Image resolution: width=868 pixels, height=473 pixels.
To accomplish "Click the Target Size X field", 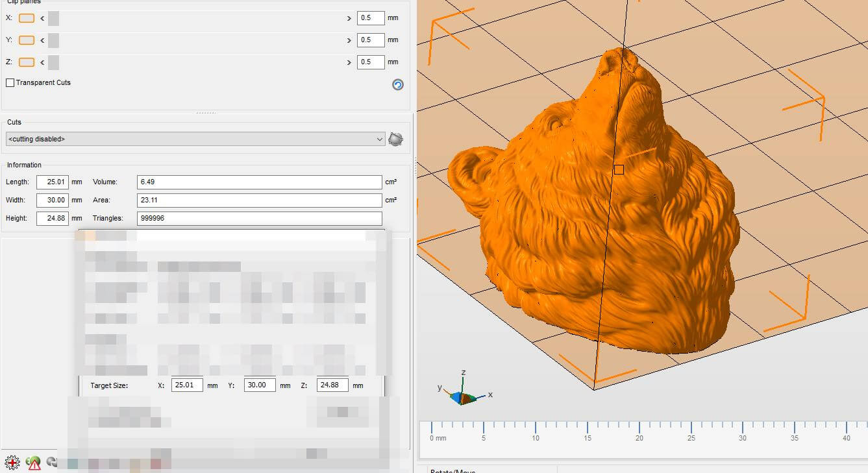I will pos(187,385).
